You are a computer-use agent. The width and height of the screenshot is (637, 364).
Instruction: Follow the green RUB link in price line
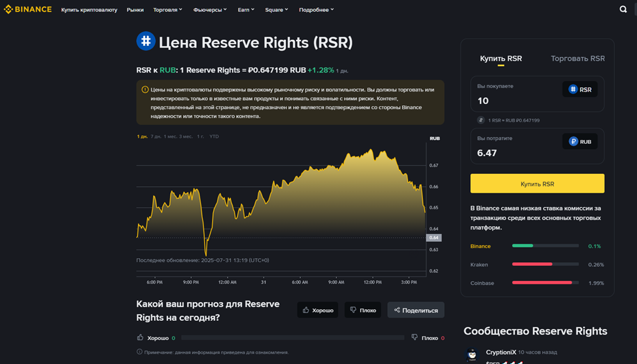(167, 70)
